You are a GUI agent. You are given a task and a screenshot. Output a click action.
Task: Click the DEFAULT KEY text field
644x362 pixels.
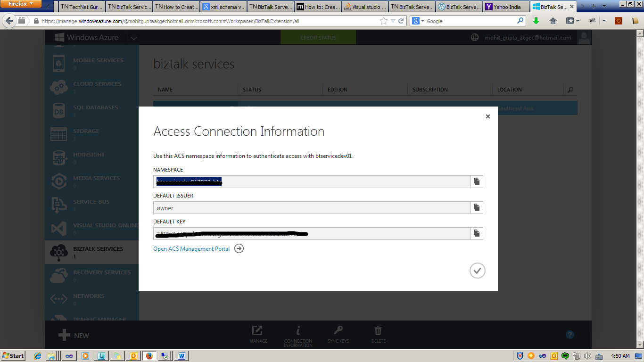[x=312, y=233]
